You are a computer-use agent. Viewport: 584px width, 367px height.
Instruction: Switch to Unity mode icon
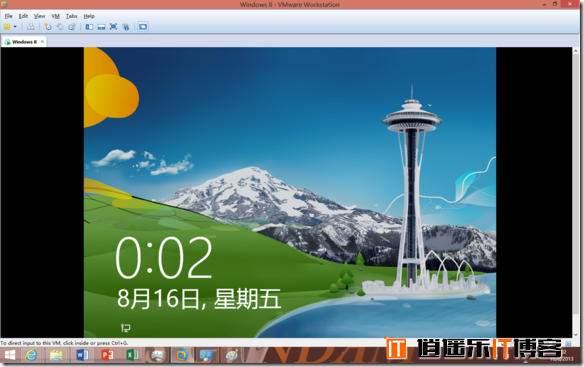[126, 27]
